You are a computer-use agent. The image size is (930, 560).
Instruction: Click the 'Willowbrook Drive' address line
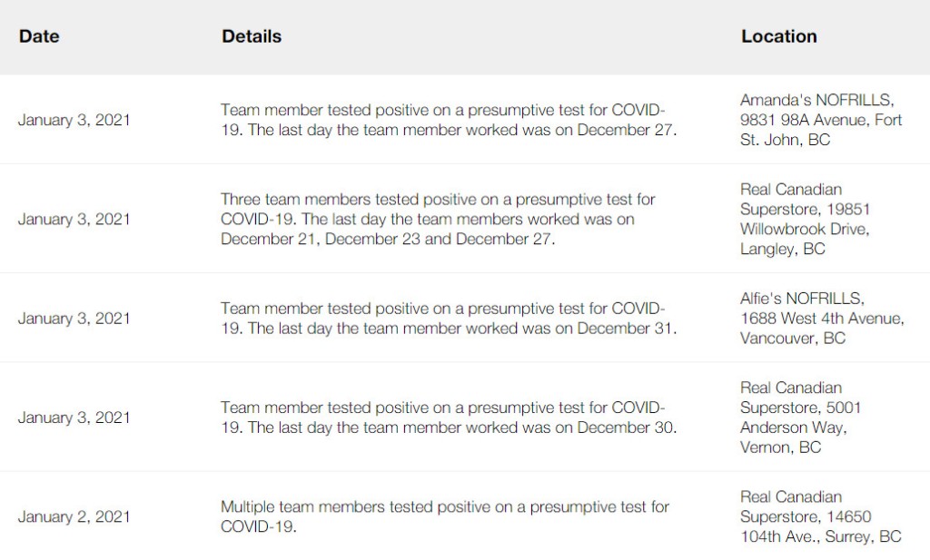[x=805, y=229]
